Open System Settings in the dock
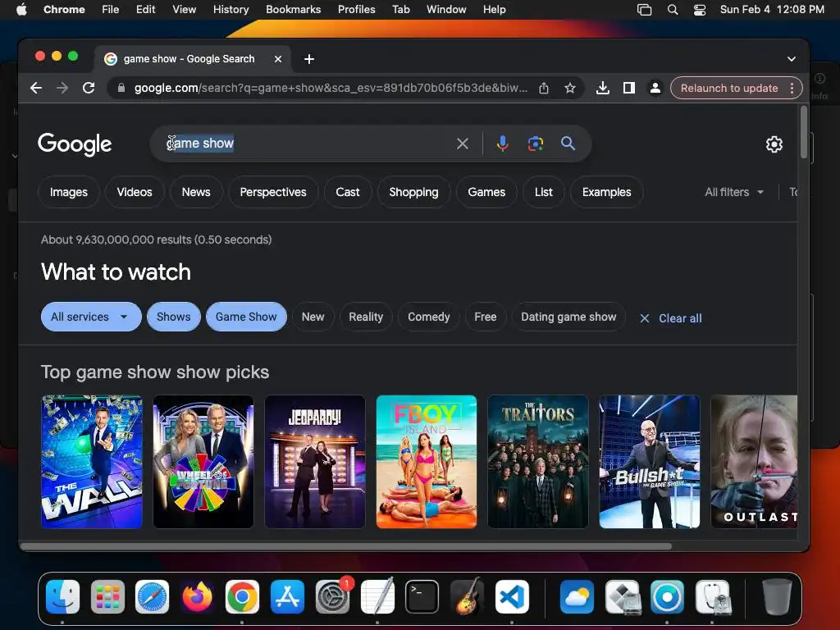Image resolution: width=840 pixels, height=630 pixels. (332, 597)
